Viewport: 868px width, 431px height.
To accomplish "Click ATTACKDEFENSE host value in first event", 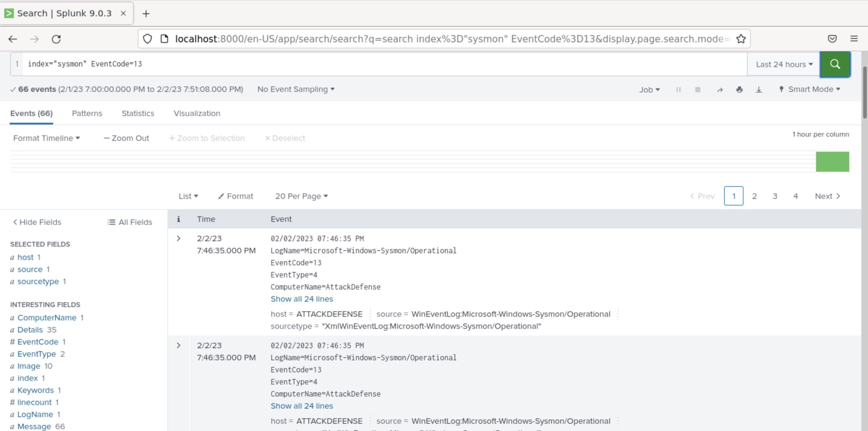I will click(x=329, y=314).
